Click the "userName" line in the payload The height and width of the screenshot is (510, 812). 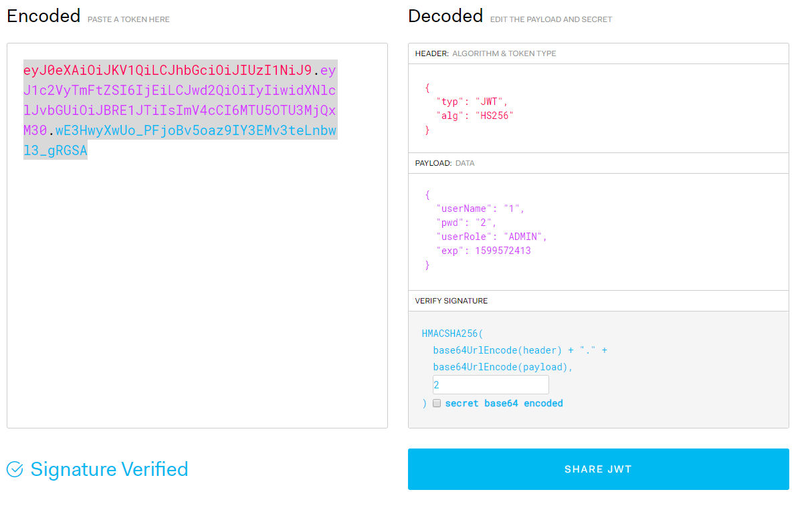[480, 209]
